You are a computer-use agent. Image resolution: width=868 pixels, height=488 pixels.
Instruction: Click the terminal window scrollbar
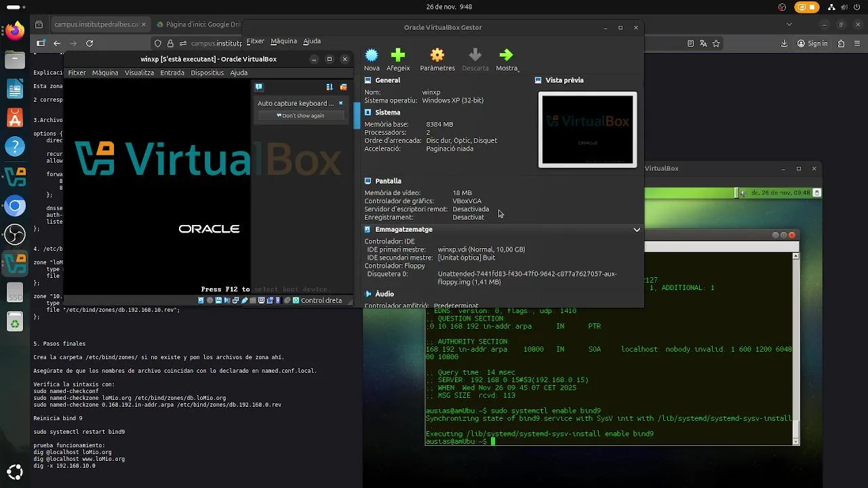coord(796,349)
